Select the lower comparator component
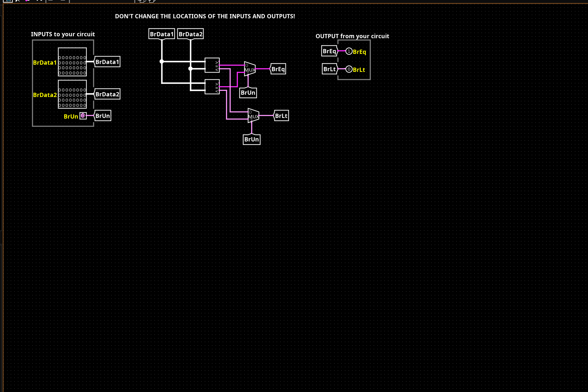This screenshot has width=588, height=392. click(x=212, y=87)
